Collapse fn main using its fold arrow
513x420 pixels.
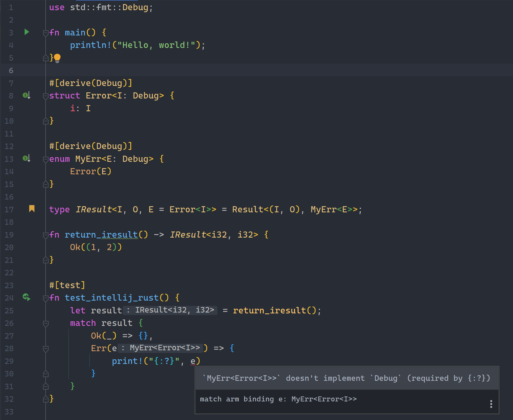pos(45,32)
